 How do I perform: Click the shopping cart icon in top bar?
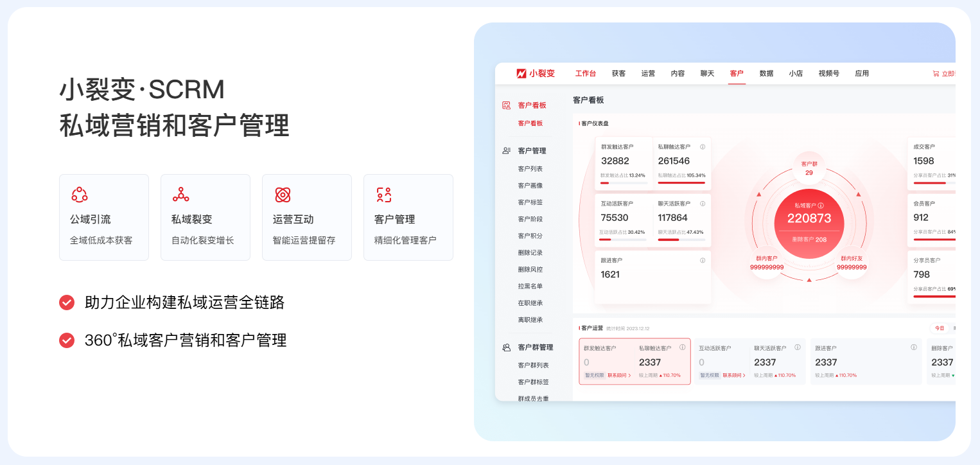click(936, 74)
